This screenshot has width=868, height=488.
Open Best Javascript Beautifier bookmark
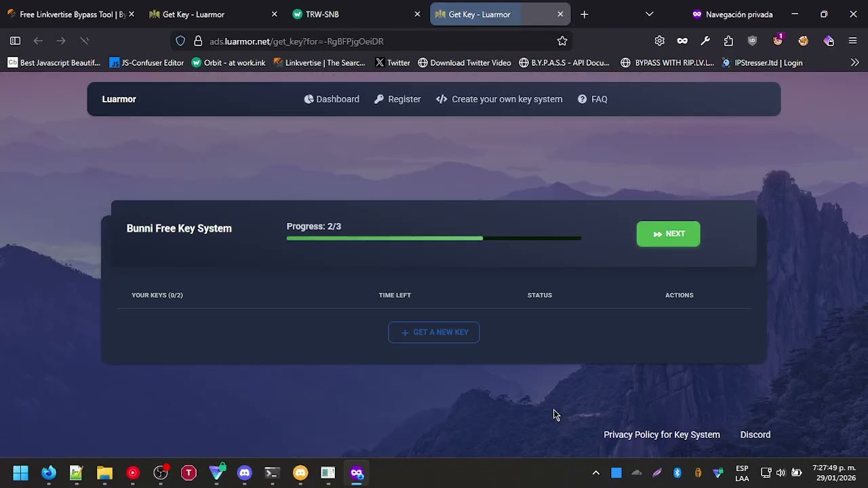54,62
